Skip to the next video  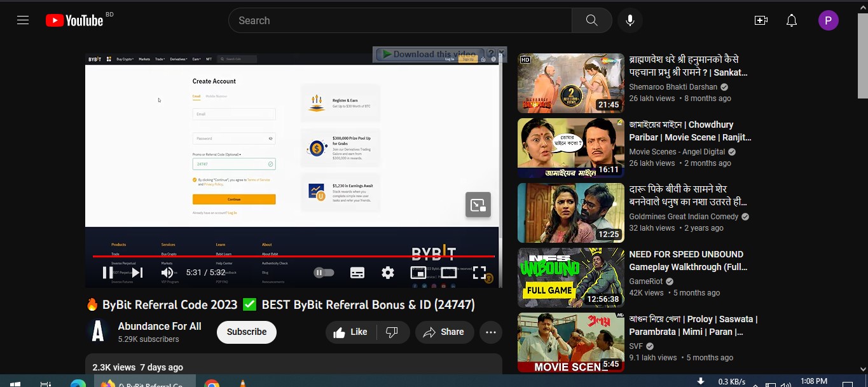pos(137,273)
